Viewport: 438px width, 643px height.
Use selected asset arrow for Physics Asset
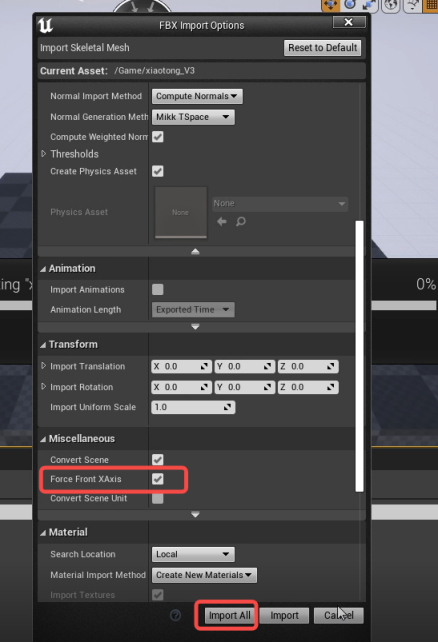point(222,222)
